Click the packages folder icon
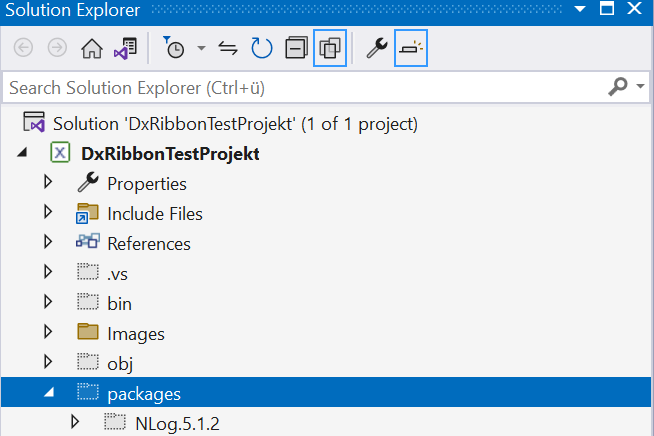This screenshot has width=654, height=436. point(88,392)
